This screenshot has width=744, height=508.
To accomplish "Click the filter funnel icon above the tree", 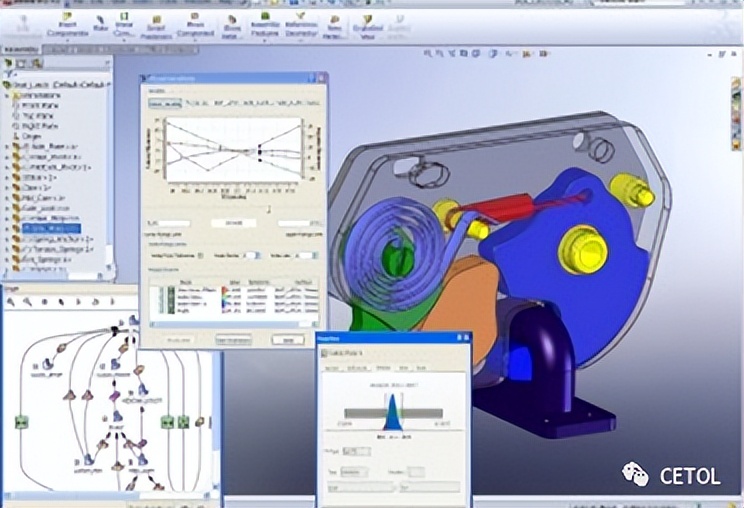I will click(x=9, y=74).
